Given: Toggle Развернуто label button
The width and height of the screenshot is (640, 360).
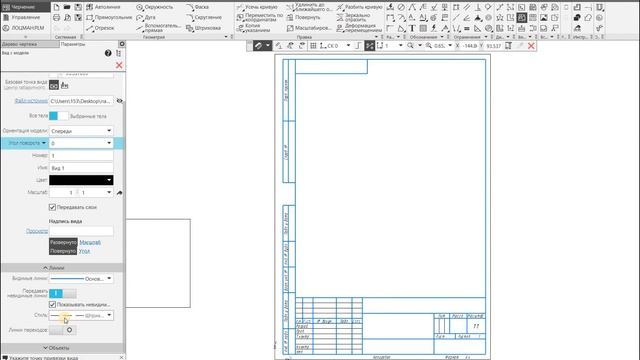Looking at the screenshot, I should [63, 242].
